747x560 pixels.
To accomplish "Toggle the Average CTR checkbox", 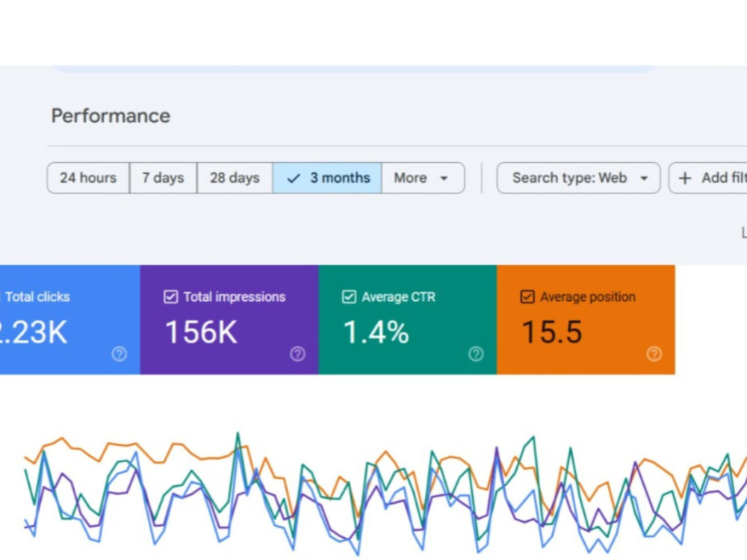I will (349, 296).
